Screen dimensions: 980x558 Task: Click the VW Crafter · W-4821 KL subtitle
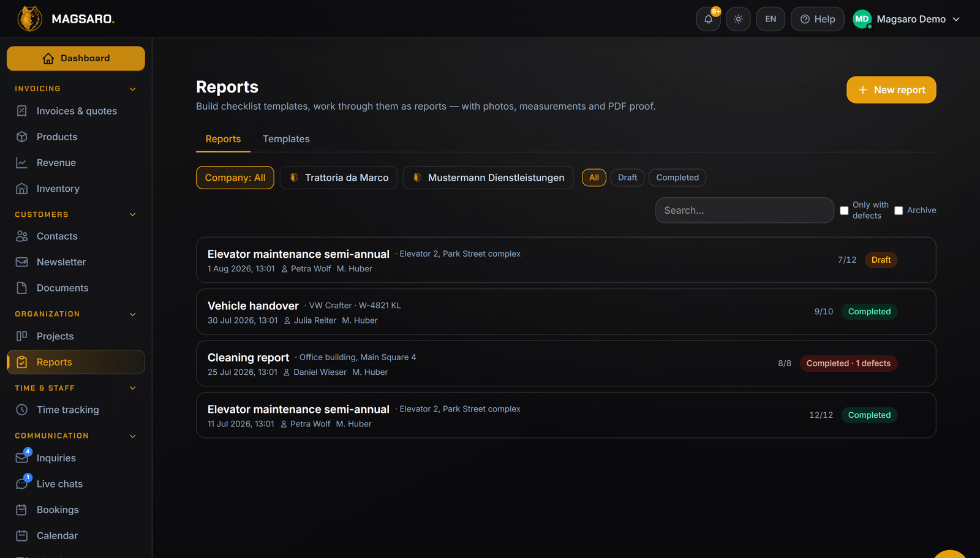click(355, 306)
